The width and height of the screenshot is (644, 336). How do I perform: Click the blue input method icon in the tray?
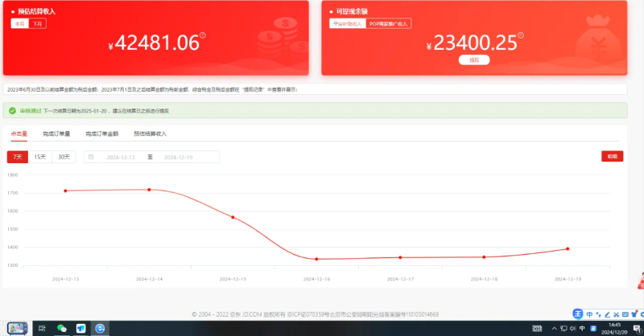pyautogui.click(x=593, y=328)
